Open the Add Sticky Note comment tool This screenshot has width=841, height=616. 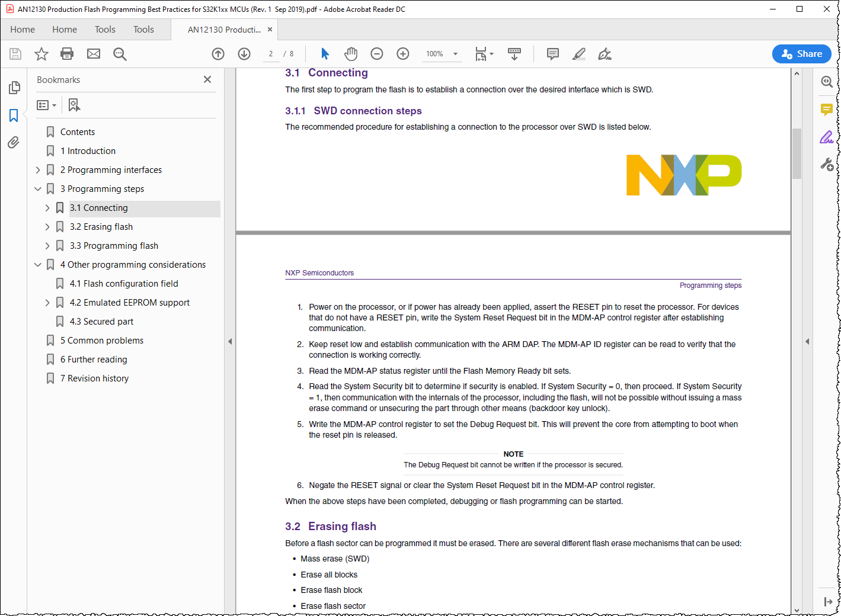pyautogui.click(x=552, y=53)
